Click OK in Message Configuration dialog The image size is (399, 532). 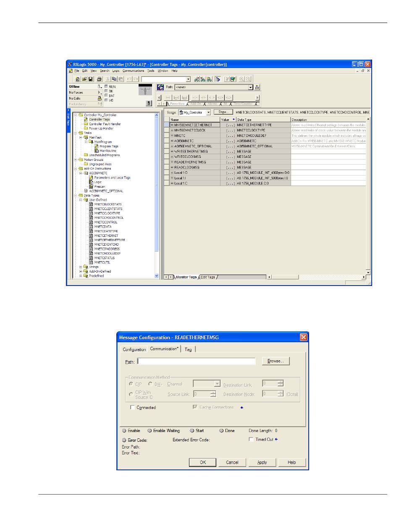(x=203, y=462)
